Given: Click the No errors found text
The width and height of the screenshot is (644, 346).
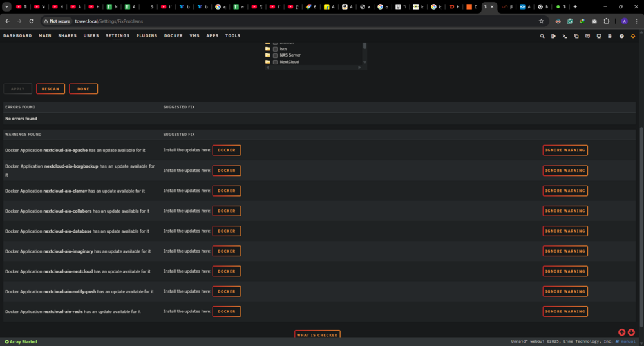Looking at the screenshot, I should (21, 119).
